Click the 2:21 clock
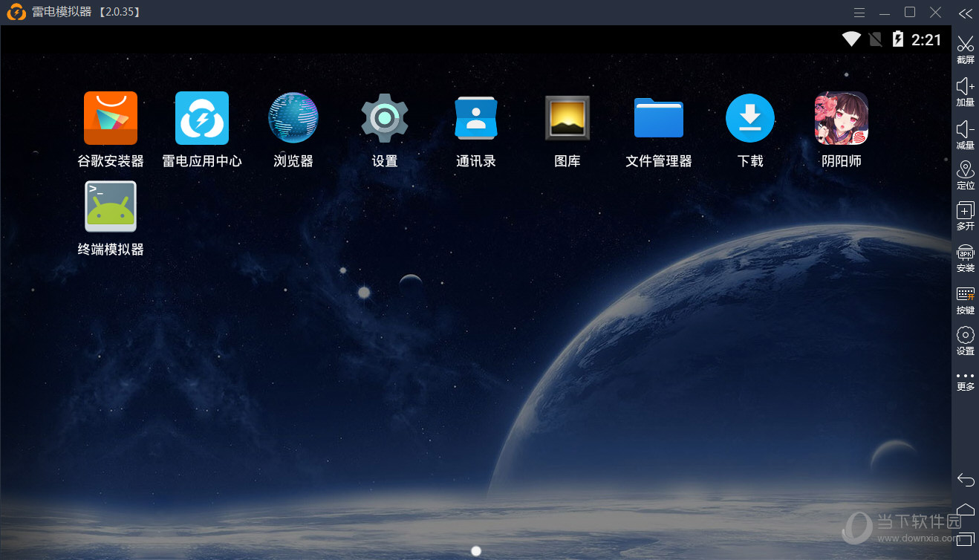The image size is (979, 560). click(x=926, y=40)
